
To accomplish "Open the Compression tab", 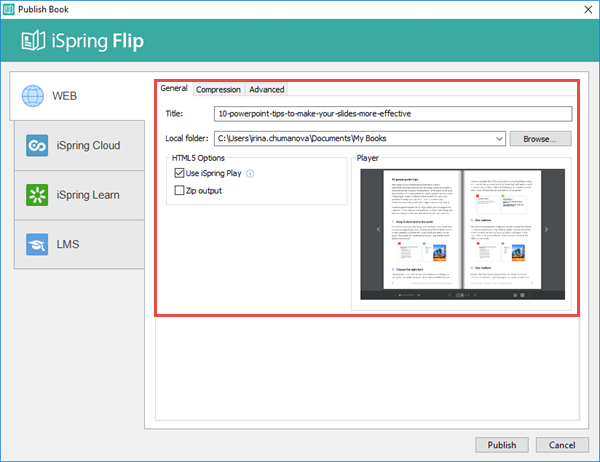I will pyautogui.click(x=218, y=90).
